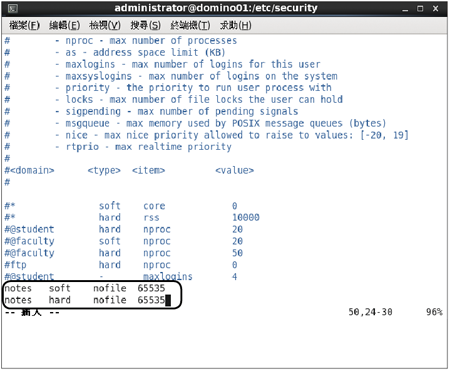Open the 檔案(F) File menu
This screenshot has width=450, height=371.
point(24,25)
